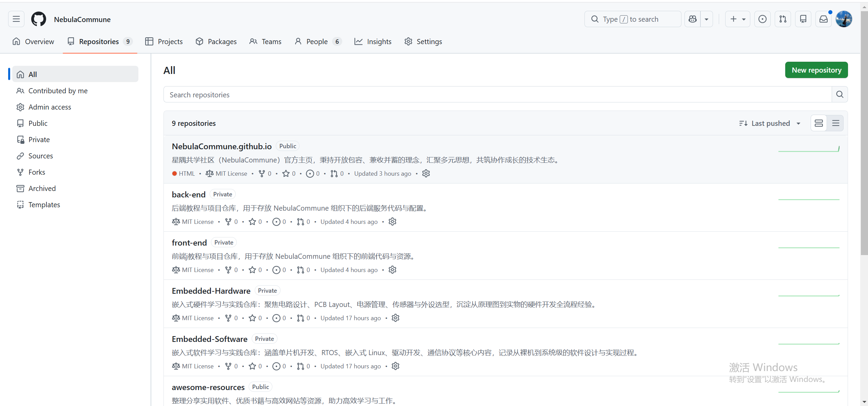Open your profile avatar menu
Image resolution: width=868 pixels, height=406 pixels.
[844, 19]
